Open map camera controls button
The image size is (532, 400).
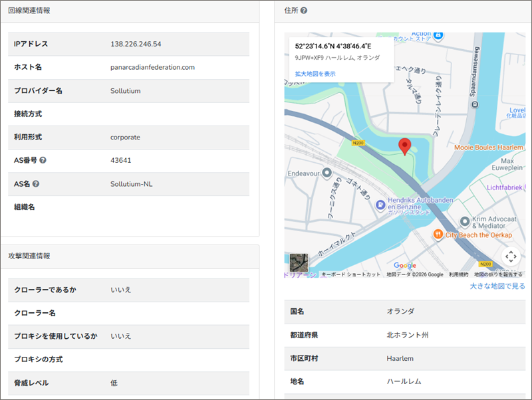(x=510, y=256)
